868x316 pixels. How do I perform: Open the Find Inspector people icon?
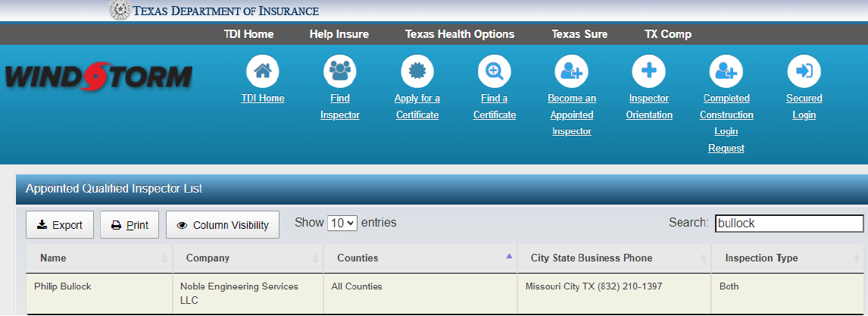[340, 71]
